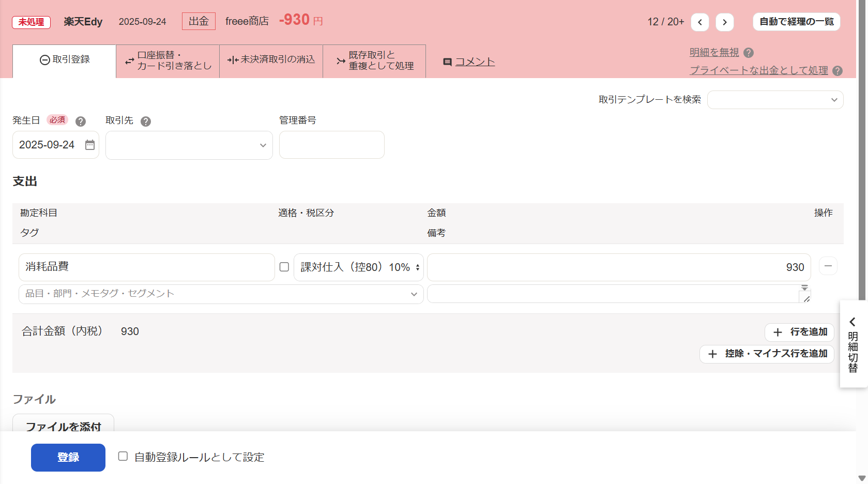Viewport: 868px width, 484px height.
Task: Switch to 未決済取引の消込 tab
Action: point(271,61)
